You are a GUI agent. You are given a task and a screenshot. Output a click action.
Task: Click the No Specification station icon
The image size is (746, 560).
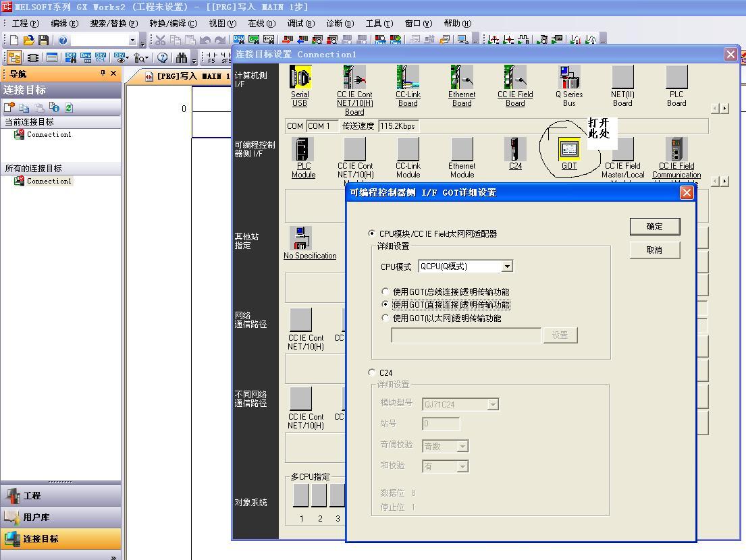301,238
